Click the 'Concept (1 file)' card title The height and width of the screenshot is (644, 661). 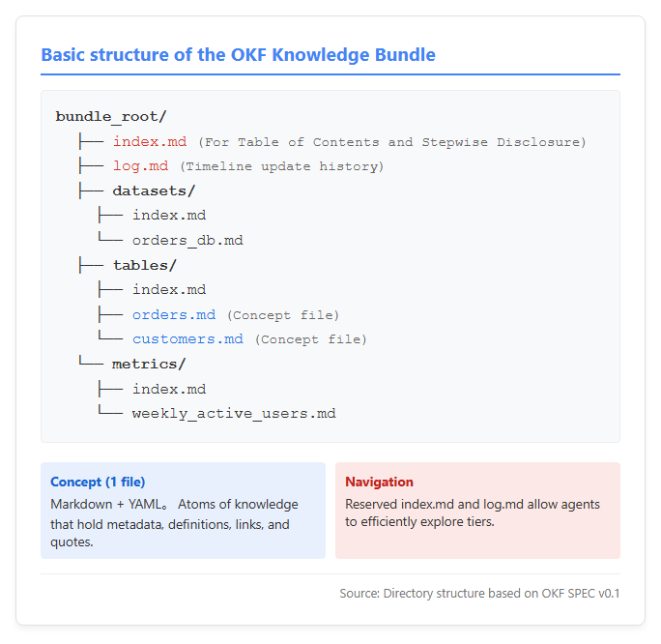(98, 482)
